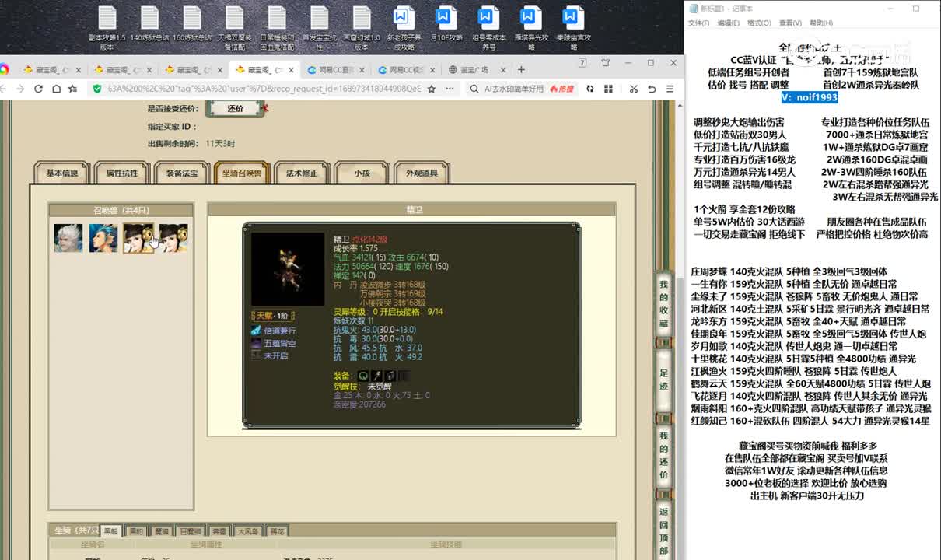Open the 小孩 tab

(x=362, y=173)
